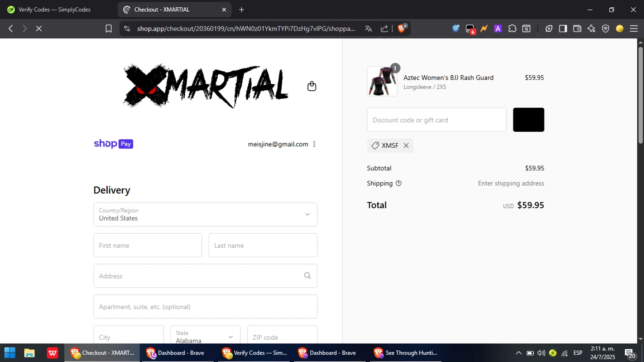Open Leo AI sparkle icon
Screen dimensions: 644x362
pos(591,28)
